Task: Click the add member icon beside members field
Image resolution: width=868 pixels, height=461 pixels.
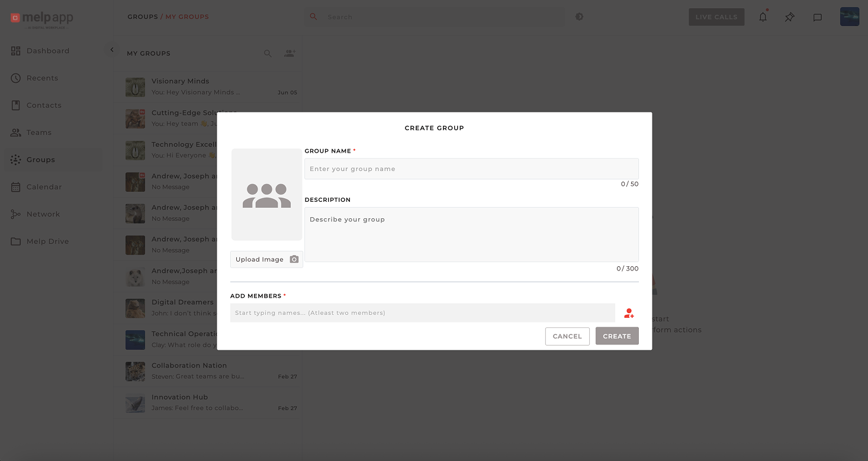Action: 629,313
